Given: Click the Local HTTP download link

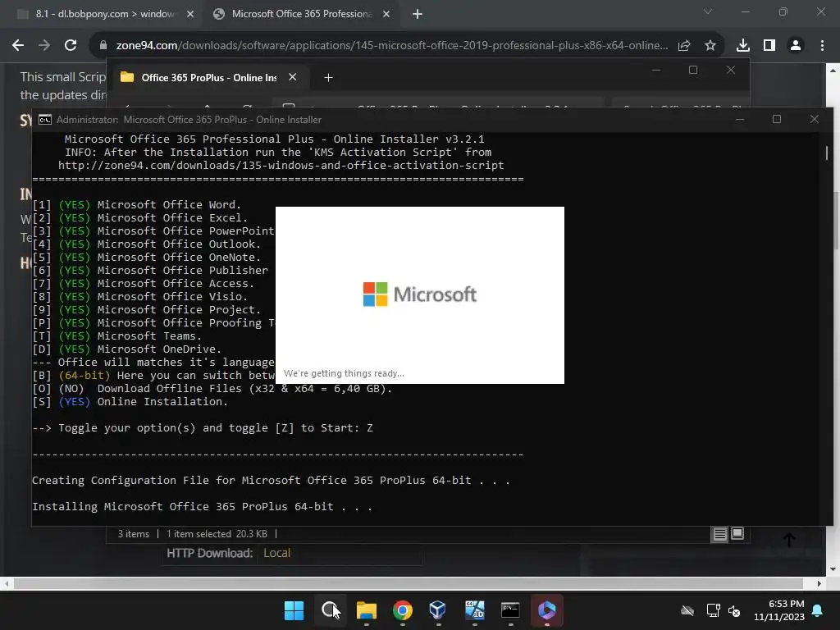Looking at the screenshot, I should [277, 553].
